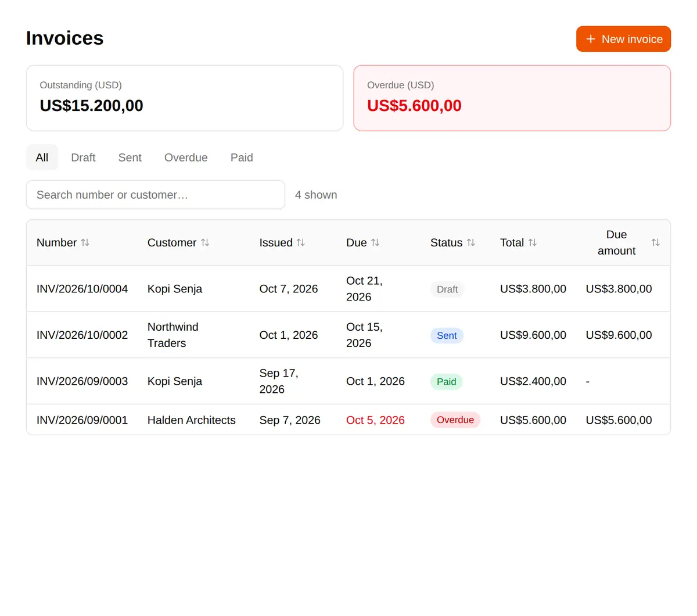Click the Customer column header label
The image size is (697, 616).
click(172, 242)
